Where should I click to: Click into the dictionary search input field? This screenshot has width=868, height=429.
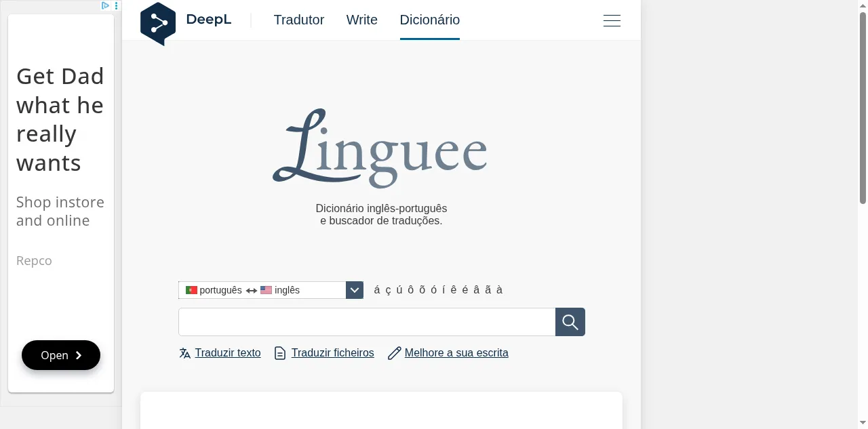point(367,322)
